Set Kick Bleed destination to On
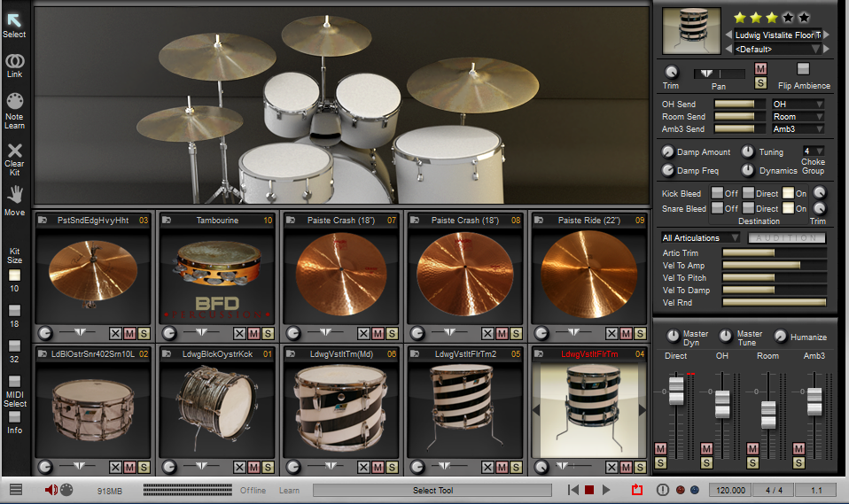 pyautogui.click(x=789, y=193)
